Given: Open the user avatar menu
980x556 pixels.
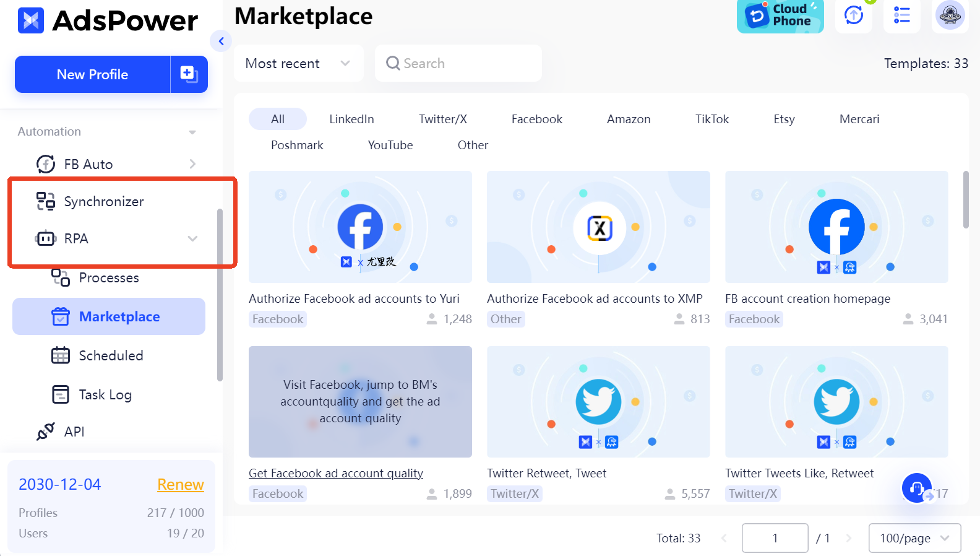Looking at the screenshot, I should (950, 15).
